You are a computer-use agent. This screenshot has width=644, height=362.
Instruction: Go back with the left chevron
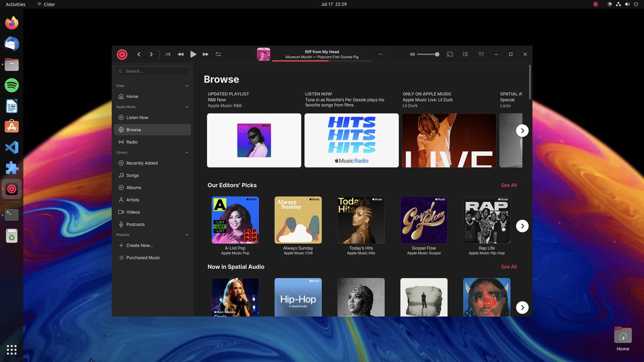coord(139,54)
